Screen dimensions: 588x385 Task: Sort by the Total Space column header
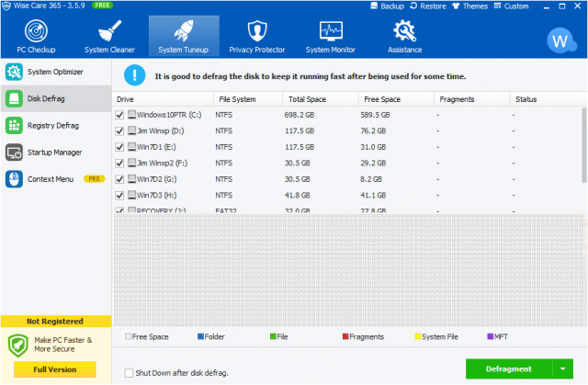click(321, 99)
